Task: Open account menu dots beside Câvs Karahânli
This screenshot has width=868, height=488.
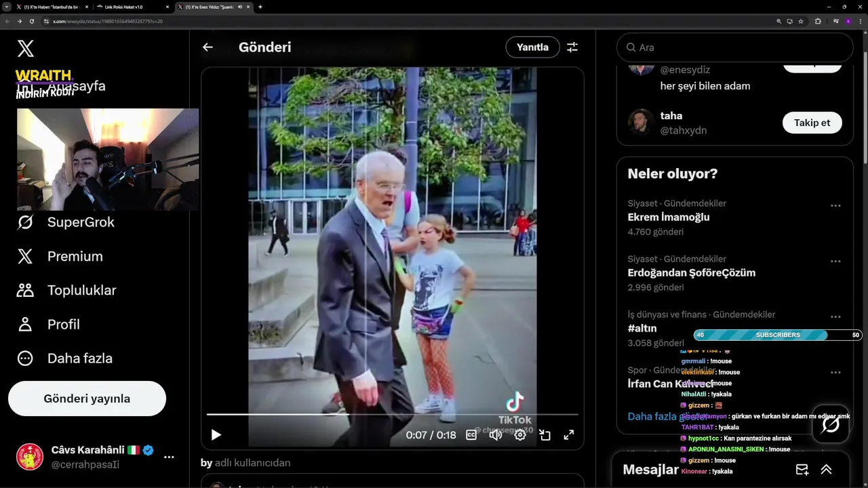Action: click(x=169, y=457)
